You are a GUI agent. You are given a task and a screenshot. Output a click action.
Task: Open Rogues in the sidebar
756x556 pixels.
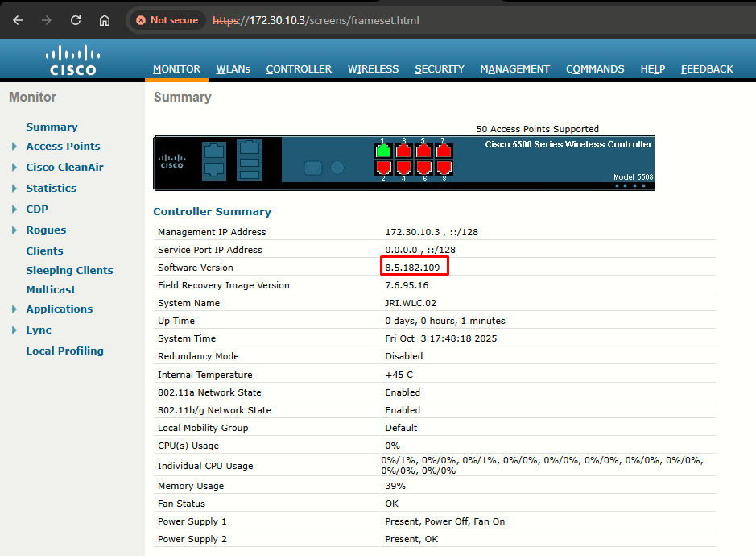[46, 230]
